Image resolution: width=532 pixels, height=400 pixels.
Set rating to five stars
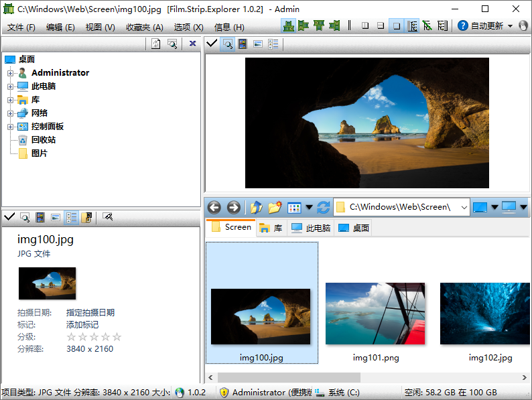pos(117,336)
